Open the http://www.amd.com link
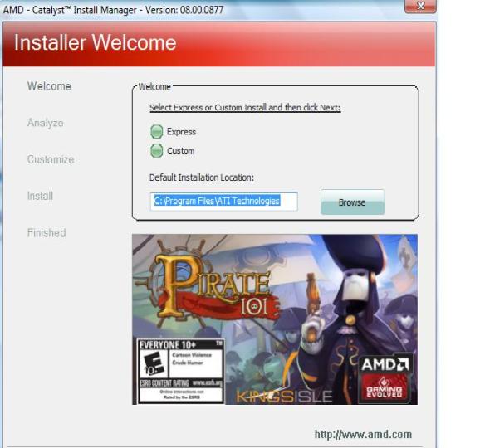 [363, 435]
